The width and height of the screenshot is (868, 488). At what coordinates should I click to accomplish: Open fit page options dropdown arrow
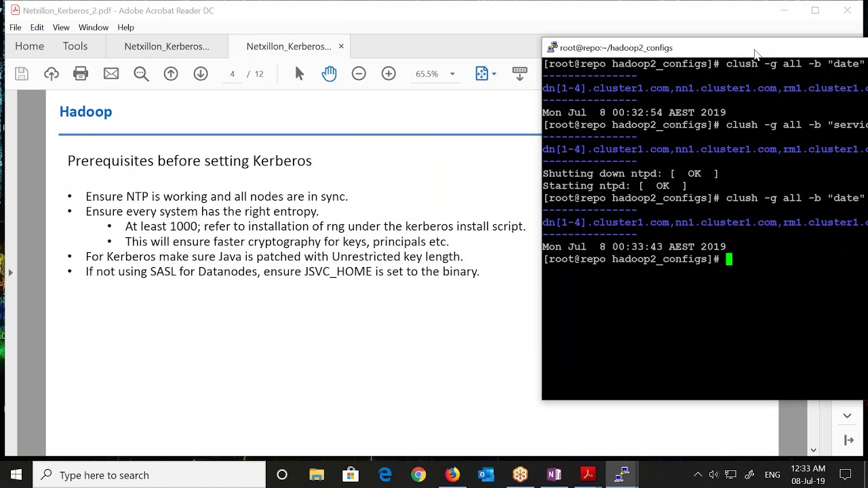tap(494, 74)
